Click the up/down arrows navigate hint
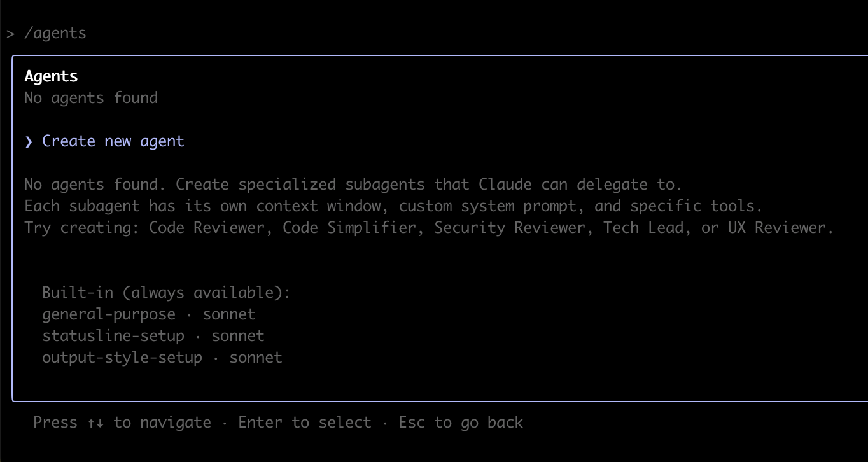Screen dimensions: 868x462 point(122,423)
